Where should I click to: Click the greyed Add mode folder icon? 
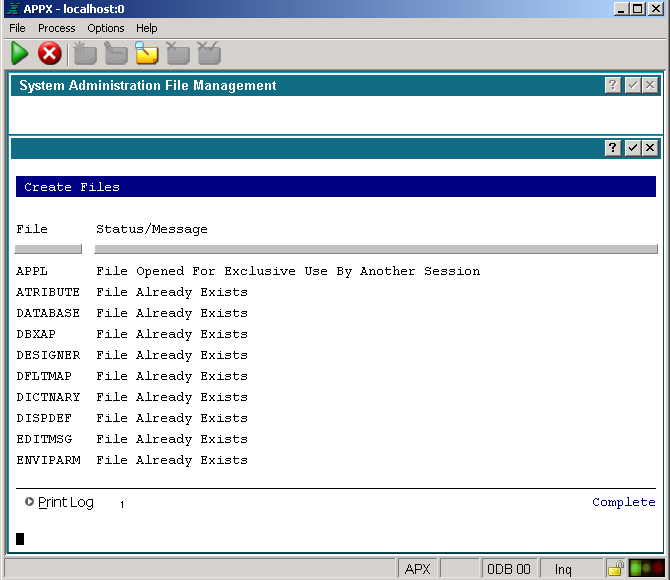(85, 53)
